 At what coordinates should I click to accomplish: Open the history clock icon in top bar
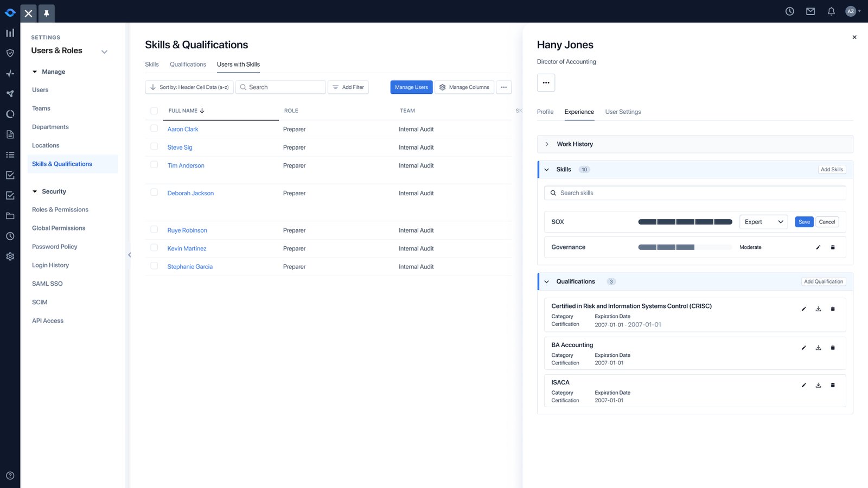pos(790,11)
